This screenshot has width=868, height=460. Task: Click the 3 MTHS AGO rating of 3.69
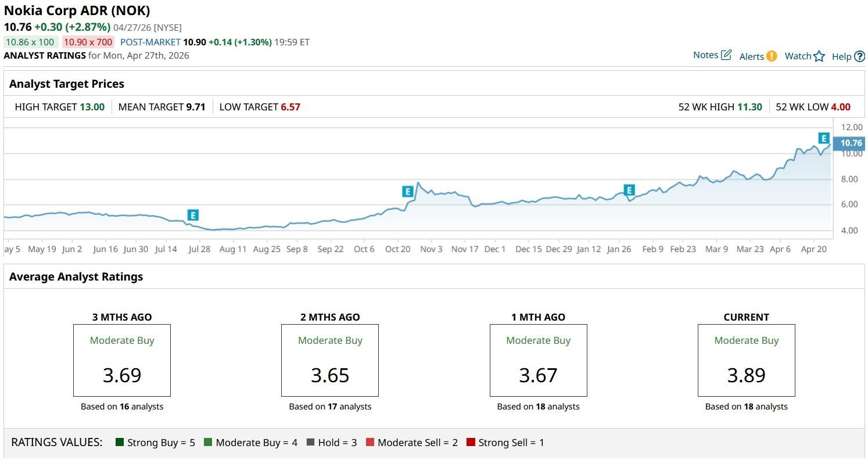click(122, 375)
